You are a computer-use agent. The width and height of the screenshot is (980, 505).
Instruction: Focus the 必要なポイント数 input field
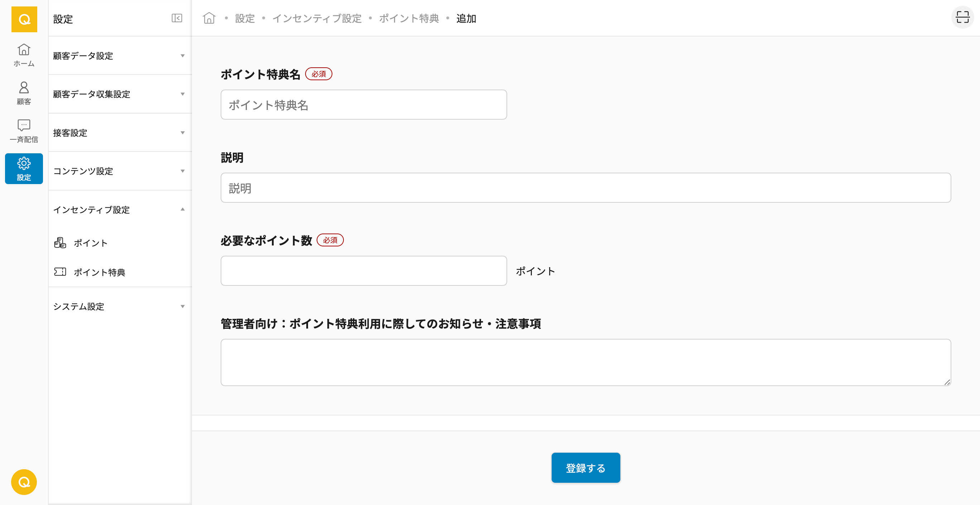click(363, 271)
